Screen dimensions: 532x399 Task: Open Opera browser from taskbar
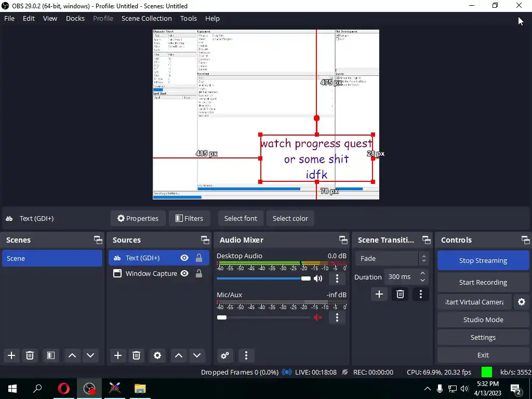click(64, 389)
